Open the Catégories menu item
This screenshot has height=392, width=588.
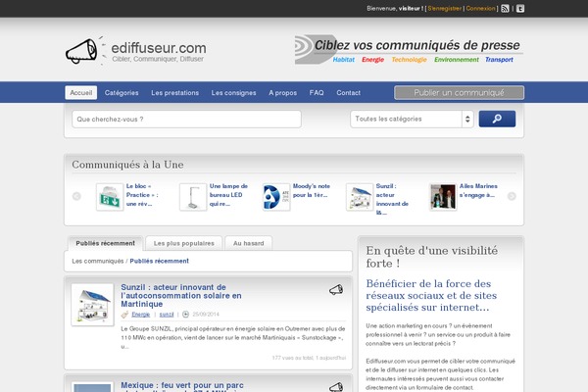click(x=122, y=93)
